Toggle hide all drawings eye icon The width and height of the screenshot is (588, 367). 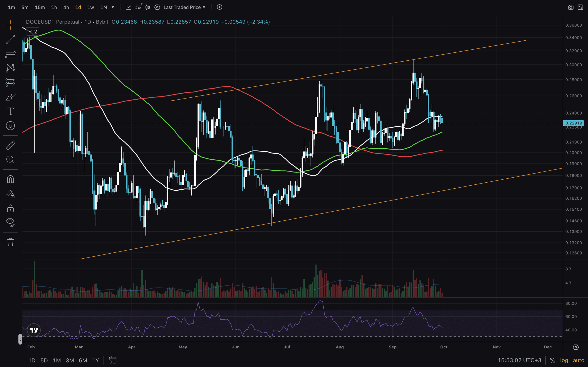pyautogui.click(x=10, y=222)
